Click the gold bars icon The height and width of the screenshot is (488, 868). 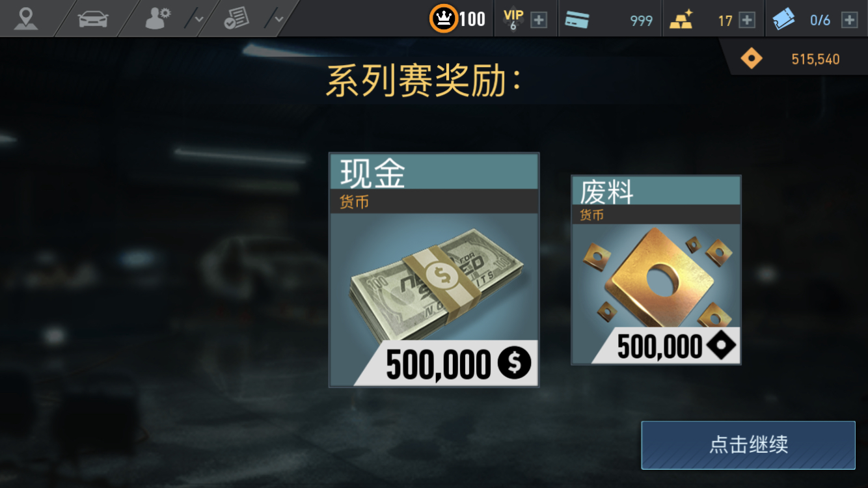pyautogui.click(x=682, y=20)
